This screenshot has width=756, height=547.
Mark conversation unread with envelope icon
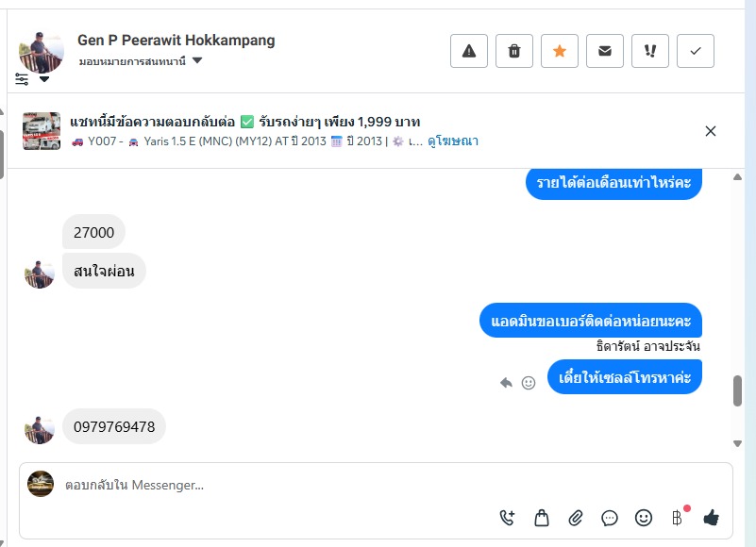pos(605,51)
